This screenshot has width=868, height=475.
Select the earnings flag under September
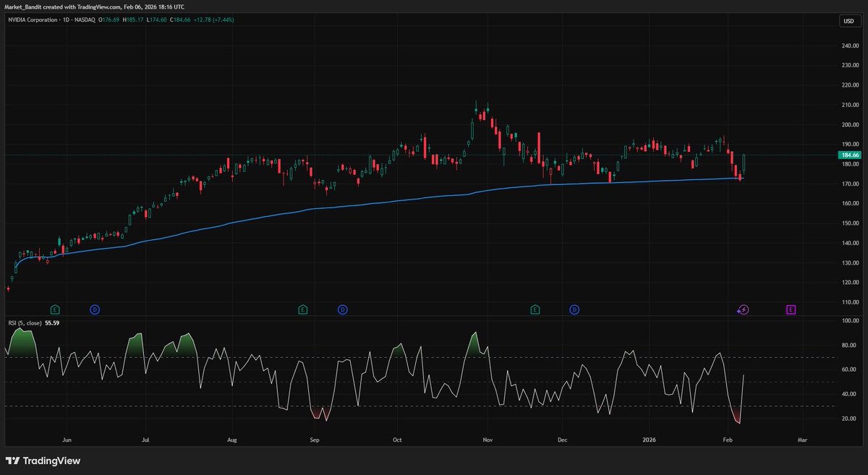[304, 309]
